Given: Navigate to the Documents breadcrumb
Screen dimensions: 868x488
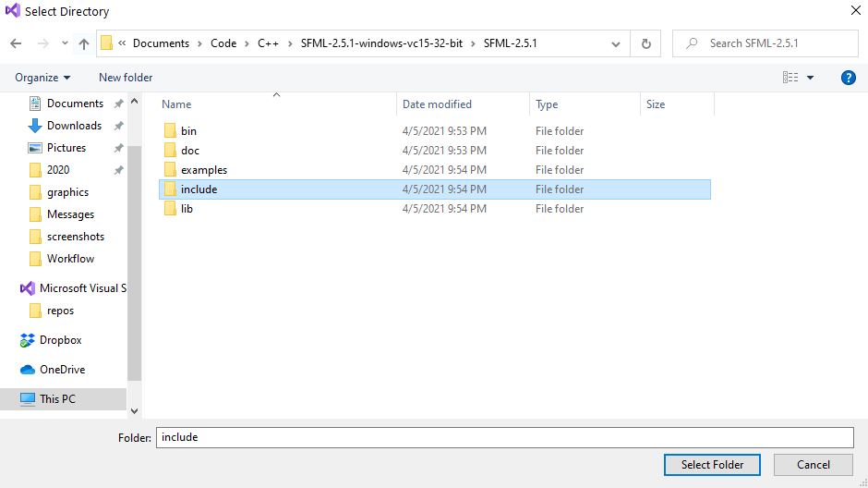Looking at the screenshot, I should coord(161,43).
